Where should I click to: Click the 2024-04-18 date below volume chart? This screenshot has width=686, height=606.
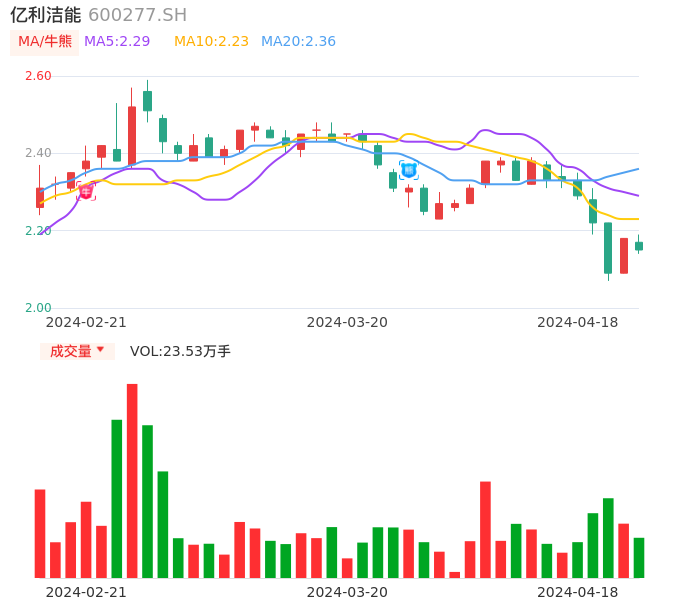[578, 592]
